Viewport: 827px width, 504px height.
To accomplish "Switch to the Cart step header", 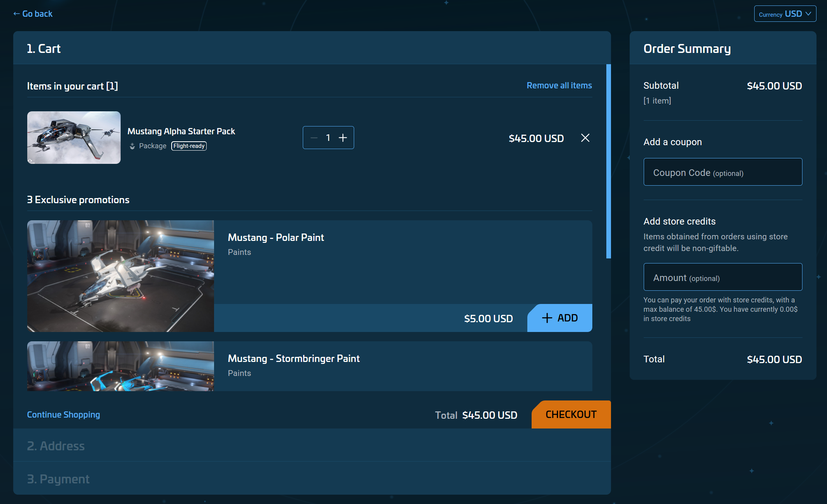I will [44, 48].
